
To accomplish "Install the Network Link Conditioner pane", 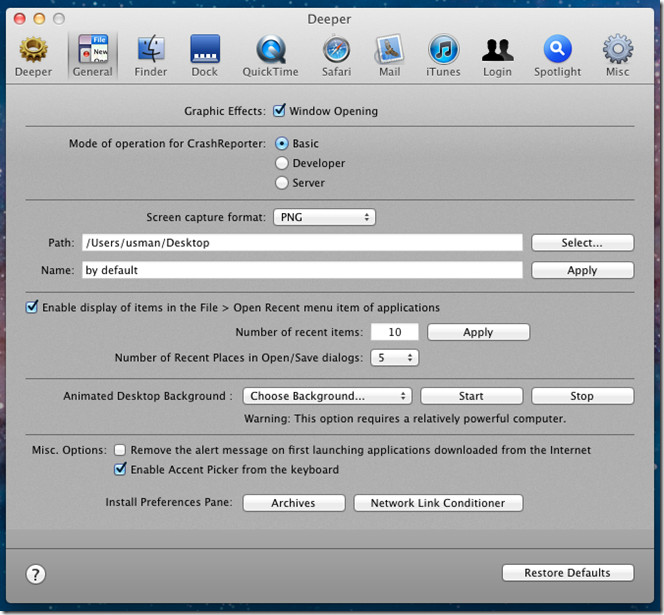I will [438, 503].
